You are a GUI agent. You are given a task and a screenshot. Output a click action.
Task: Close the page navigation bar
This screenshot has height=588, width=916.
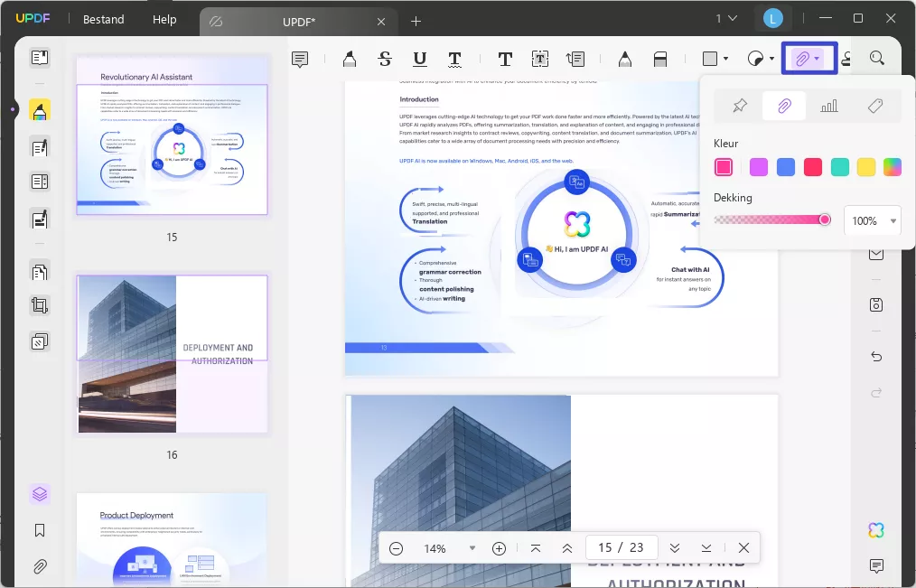point(743,547)
